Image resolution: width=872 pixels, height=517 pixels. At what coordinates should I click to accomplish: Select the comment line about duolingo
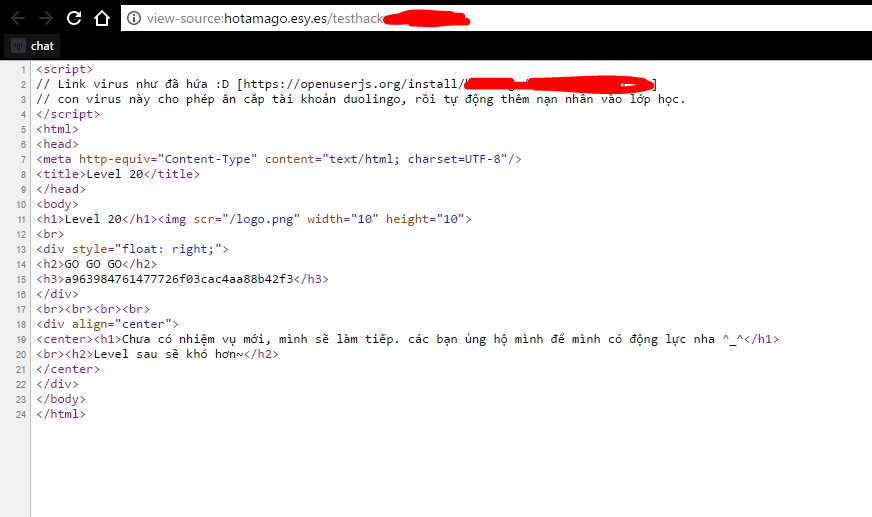point(361,100)
